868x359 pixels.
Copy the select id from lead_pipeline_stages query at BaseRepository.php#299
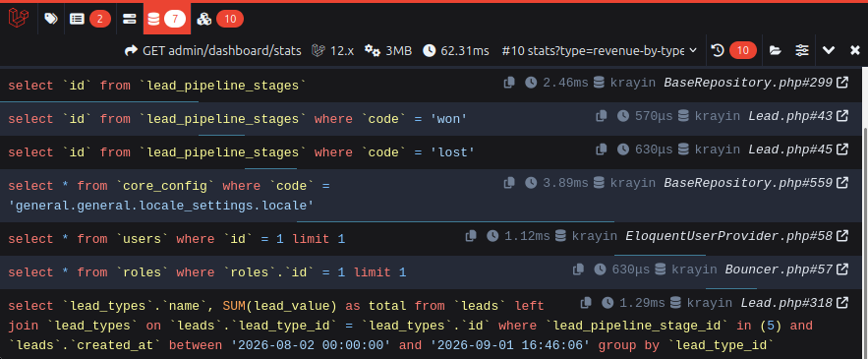509,83
